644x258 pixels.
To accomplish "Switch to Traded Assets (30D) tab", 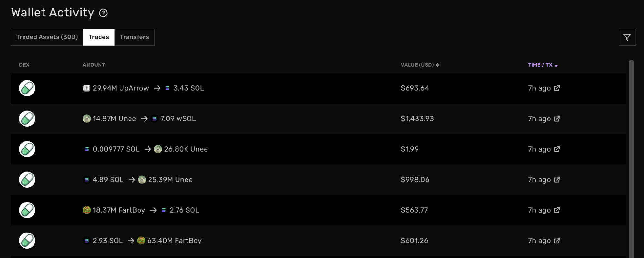I will pyautogui.click(x=47, y=37).
